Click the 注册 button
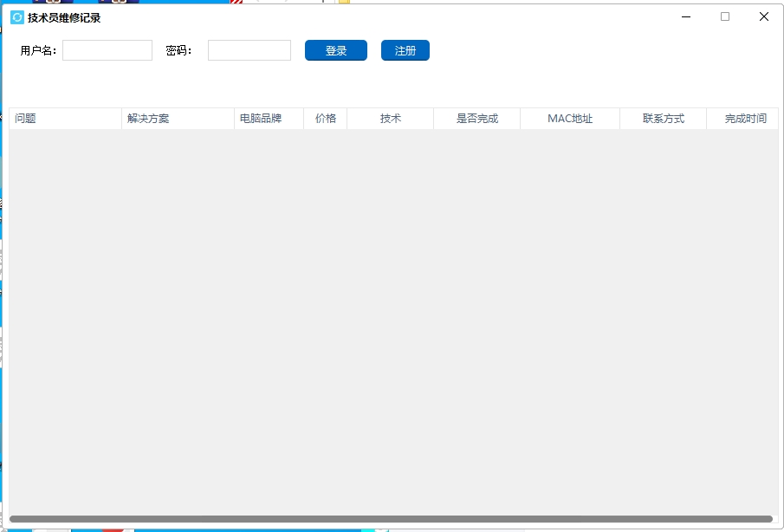Image resolution: width=784 pixels, height=532 pixels. click(x=405, y=50)
